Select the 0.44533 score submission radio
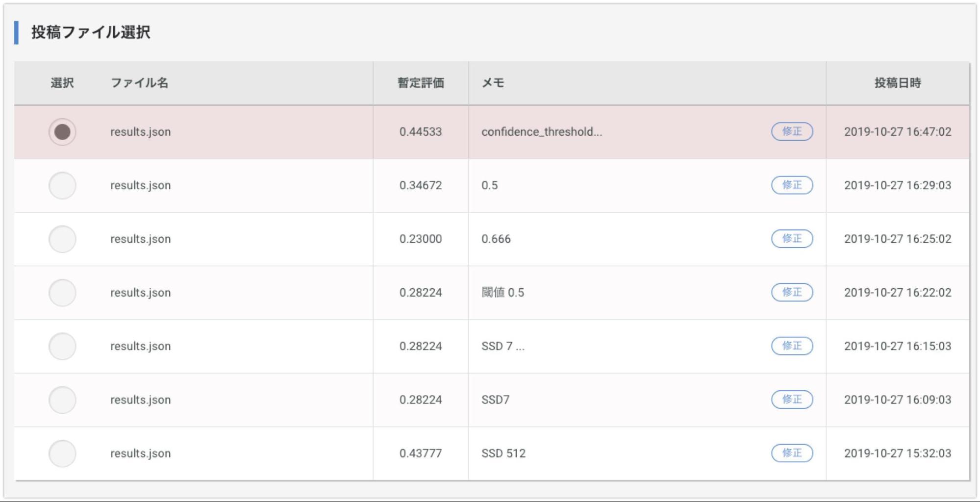980x502 pixels. coord(62,132)
